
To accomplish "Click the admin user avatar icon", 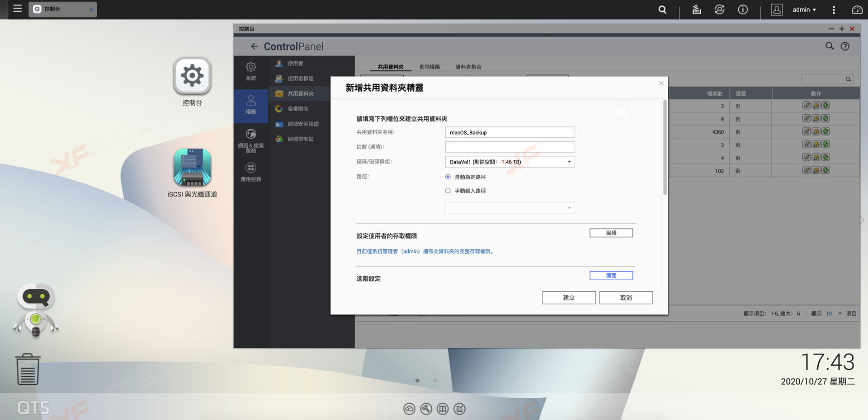I will (x=777, y=9).
